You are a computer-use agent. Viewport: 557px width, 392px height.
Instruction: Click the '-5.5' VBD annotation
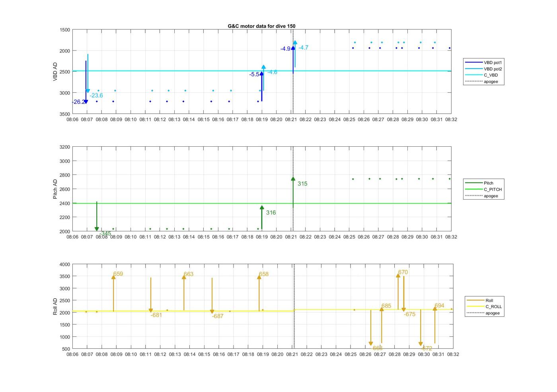[255, 74]
